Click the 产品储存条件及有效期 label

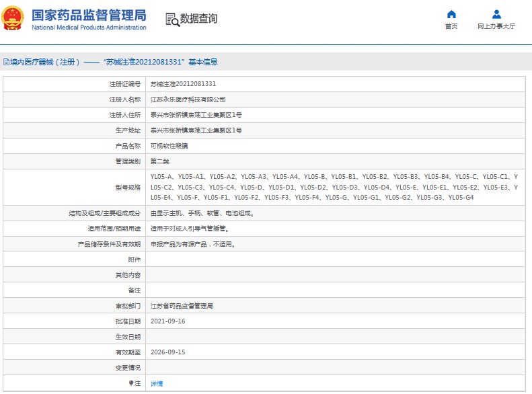(x=109, y=244)
